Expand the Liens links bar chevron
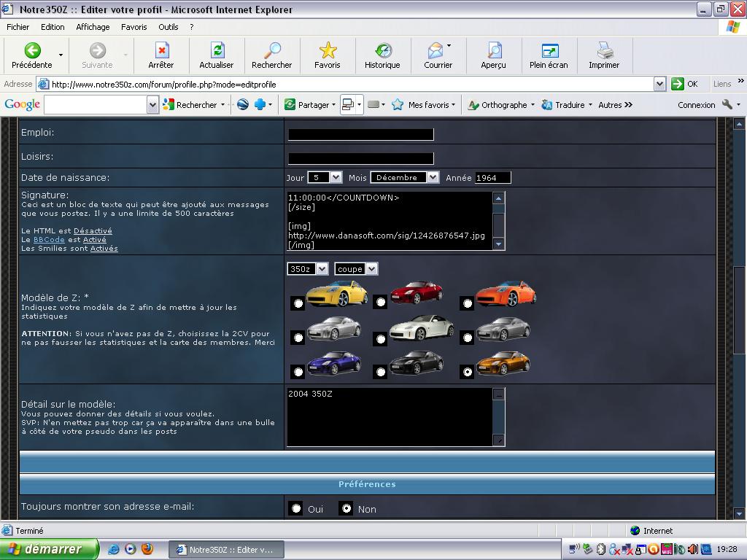This screenshot has height=560, width=747. click(x=740, y=81)
